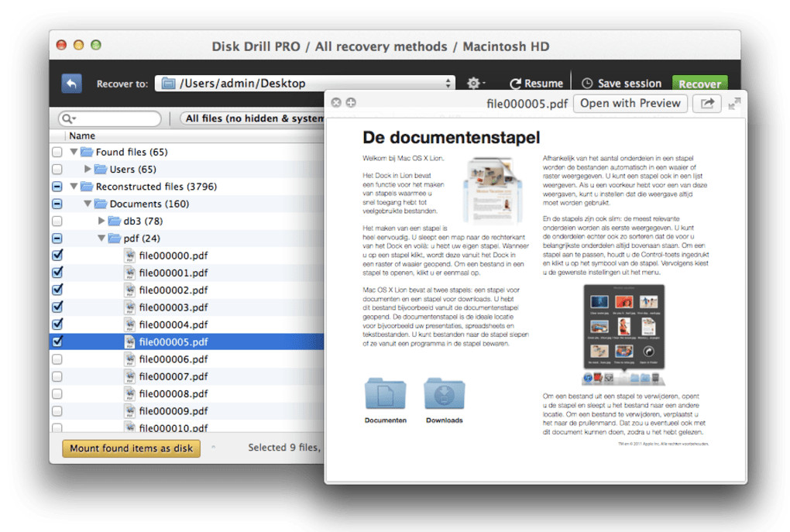
Task: Toggle checkbox for Documents (160)
Action: 57,204
